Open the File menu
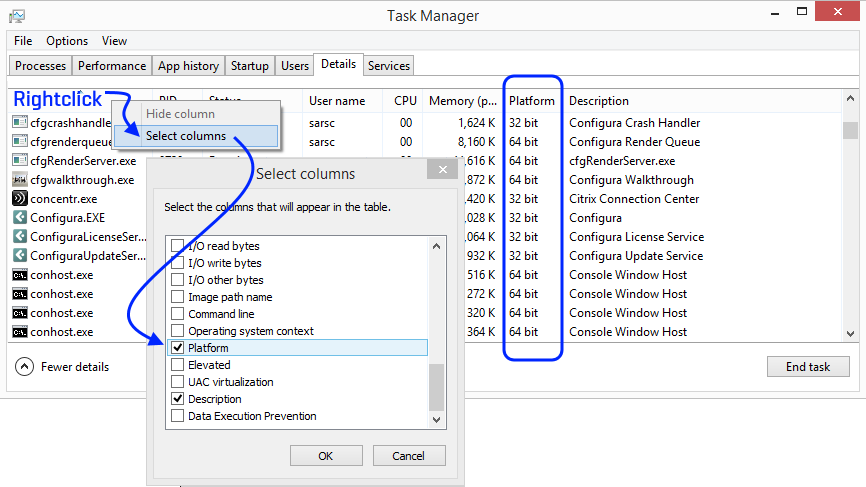This screenshot has width=866, height=487. (23, 41)
